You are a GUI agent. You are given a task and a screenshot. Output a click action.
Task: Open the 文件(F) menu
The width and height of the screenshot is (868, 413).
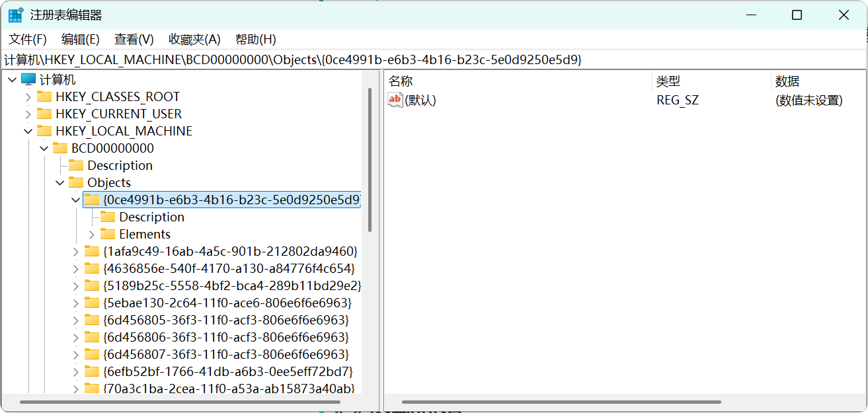tap(28, 39)
